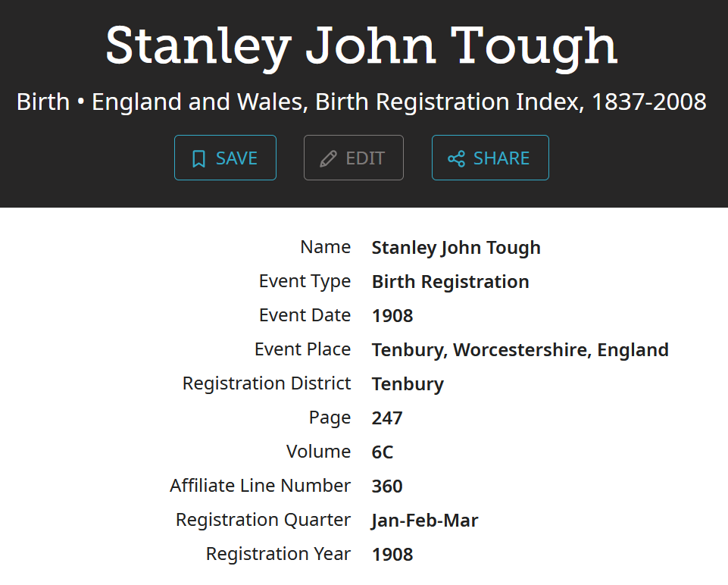Screen dimensions: 728x585
Task: Select the Volume value 6C
Action: click(383, 452)
